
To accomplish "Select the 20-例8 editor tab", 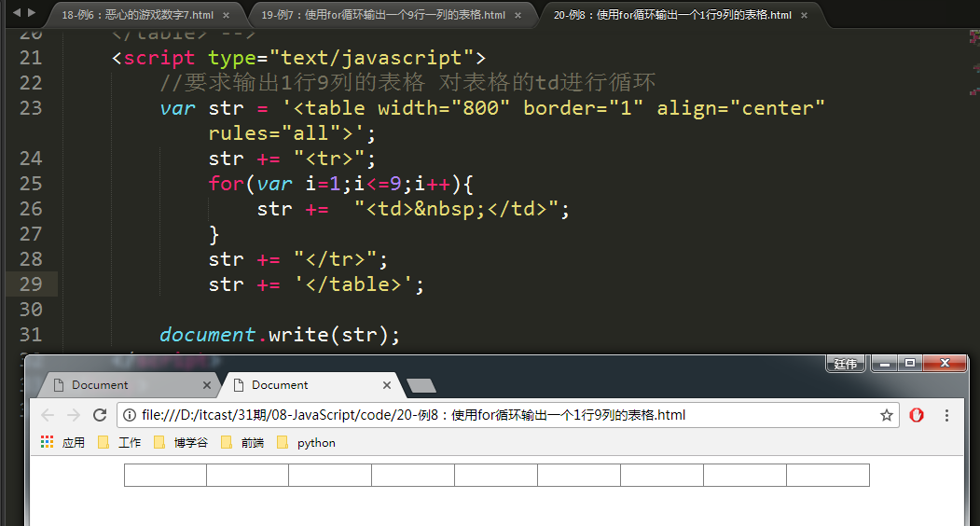I will pyautogui.click(x=672, y=15).
